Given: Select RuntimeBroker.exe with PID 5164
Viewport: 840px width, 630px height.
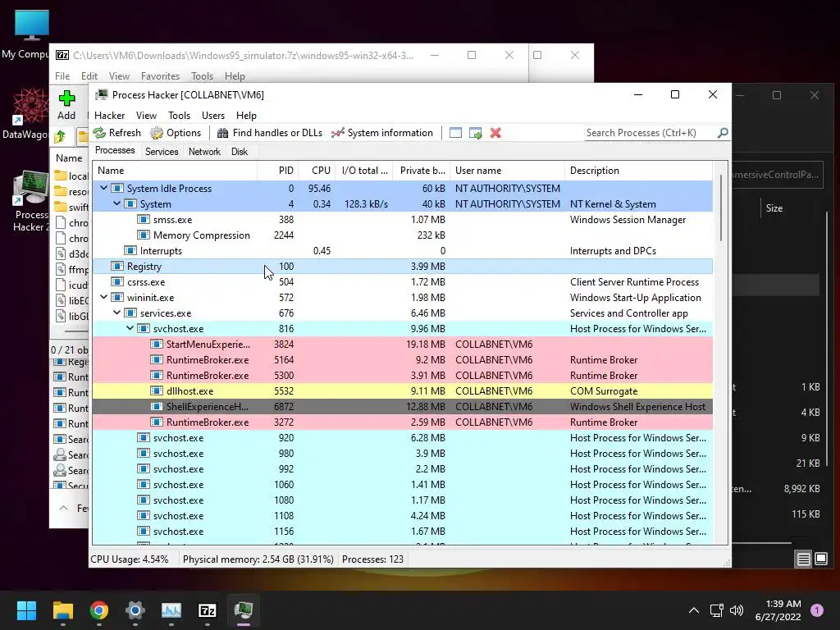Looking at the screenshot, I should pyautogui.click(x=402, y=359).
